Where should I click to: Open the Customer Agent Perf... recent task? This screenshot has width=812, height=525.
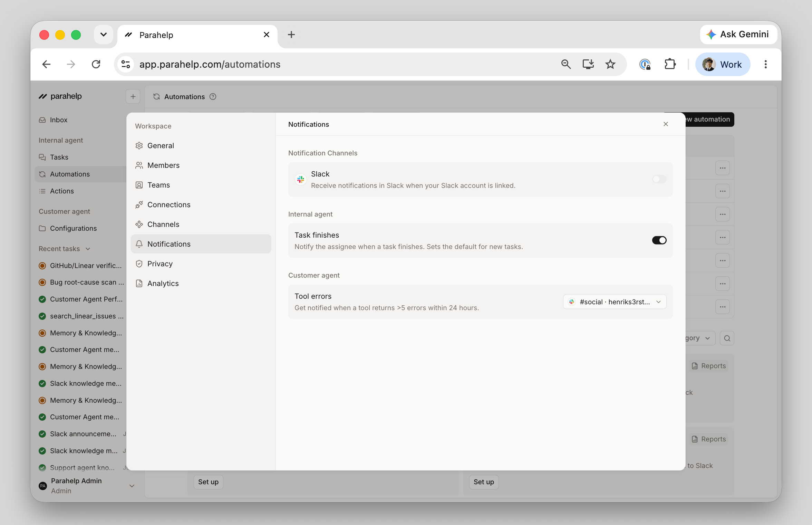pyautogui.click(x=81, y=299)
